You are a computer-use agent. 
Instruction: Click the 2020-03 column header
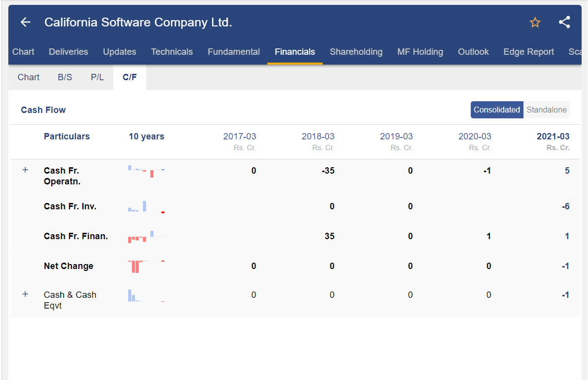click(474, 136)
